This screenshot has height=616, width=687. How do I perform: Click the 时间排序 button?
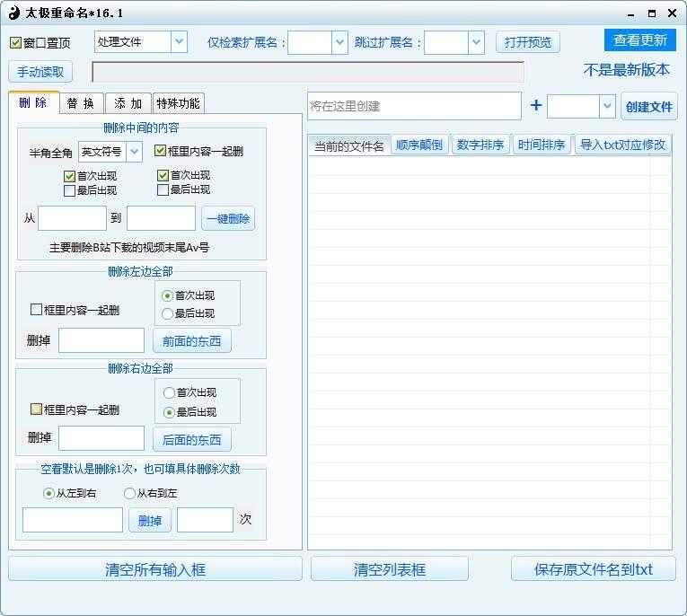542,145
